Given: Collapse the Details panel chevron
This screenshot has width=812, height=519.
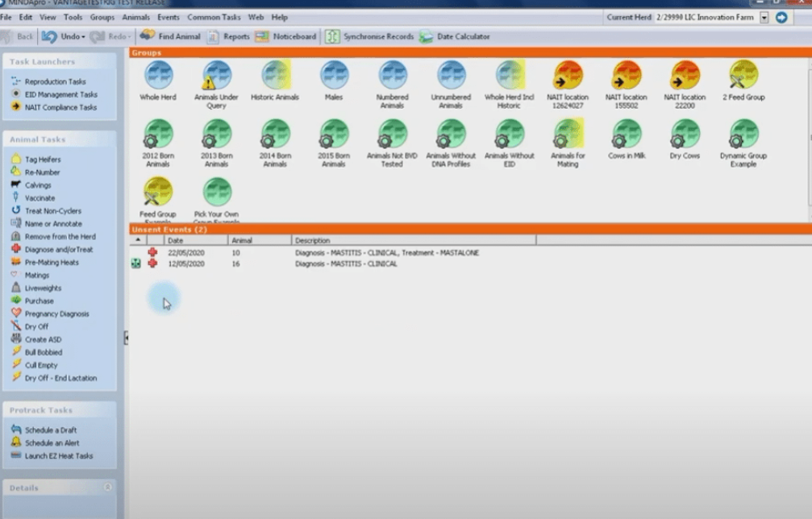Looking at the screenshot, I should (108, 487).
